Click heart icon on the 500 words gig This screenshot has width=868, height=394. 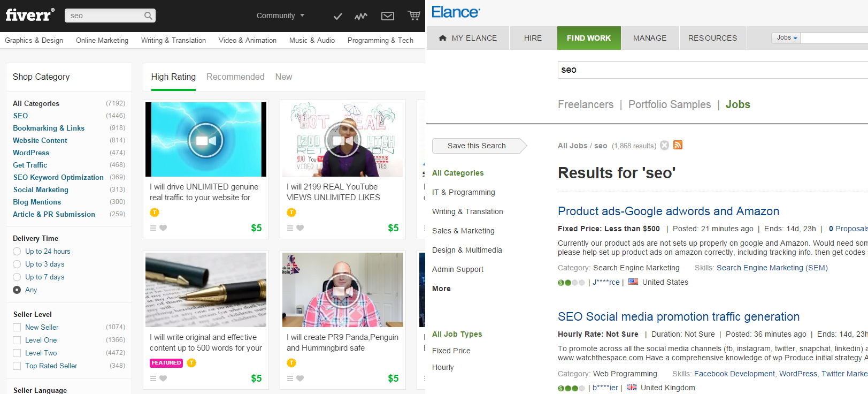[163, 378]
